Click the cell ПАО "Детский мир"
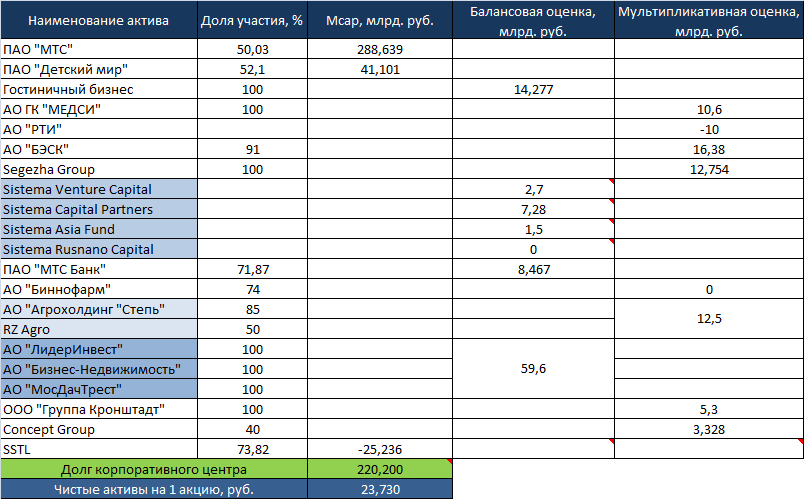804x499 pixels. [x=98, y=69]
